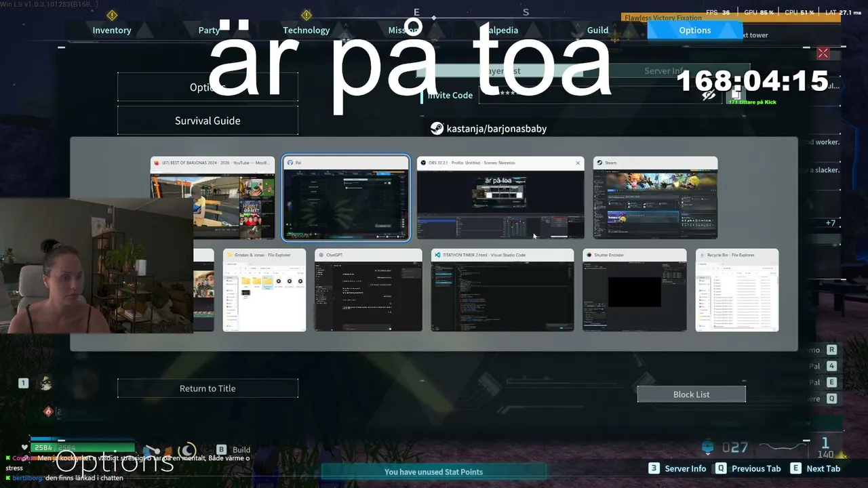Close the OBS window from switcher
This screenshot has height=488, width=868.
(578, 163)
